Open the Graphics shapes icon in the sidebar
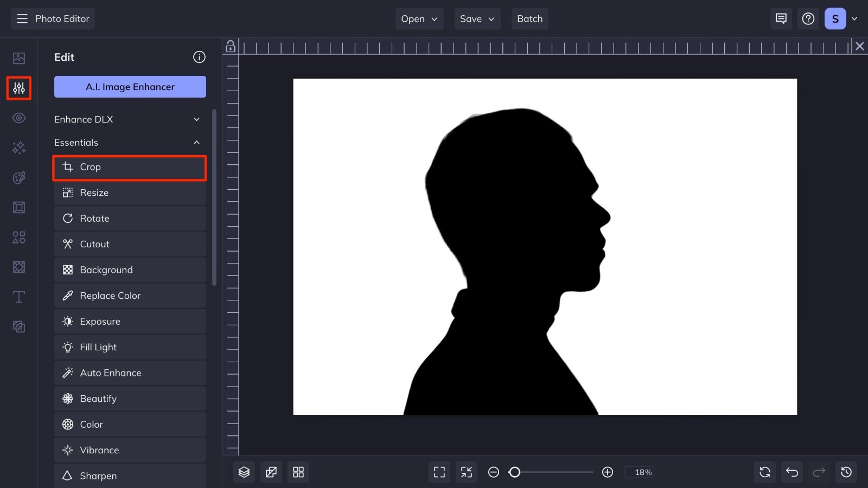Viewport: 868px width, 488px height. click(18, 237)
